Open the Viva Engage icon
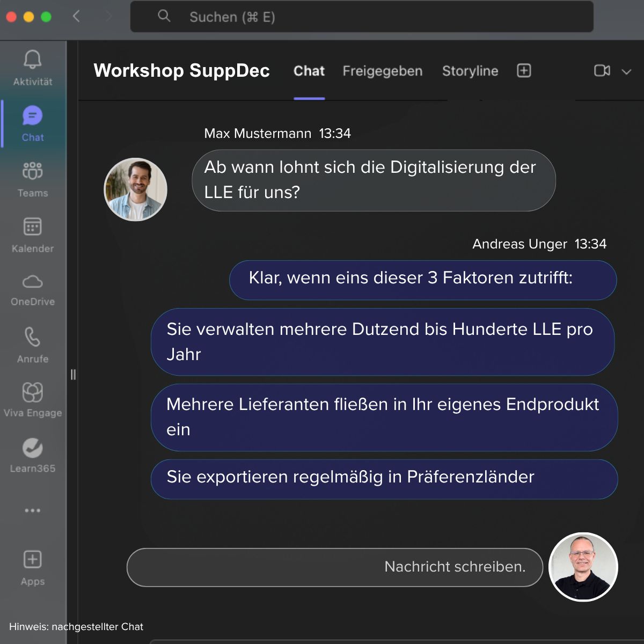 [32, 392]
